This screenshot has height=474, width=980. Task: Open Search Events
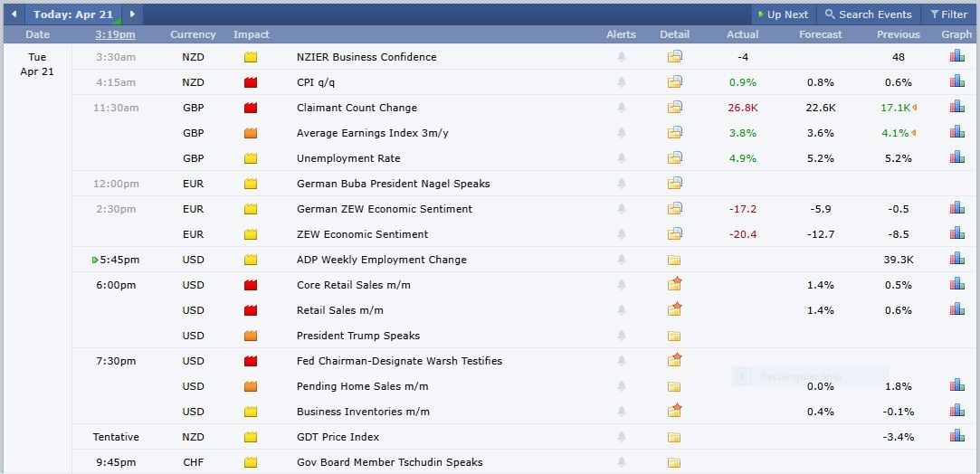[x=868, y=14]
